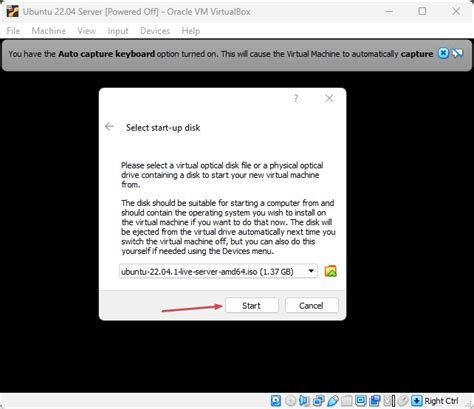Click folder icon to choose optical disk file
474x409 pixels.
pos(330,271)
